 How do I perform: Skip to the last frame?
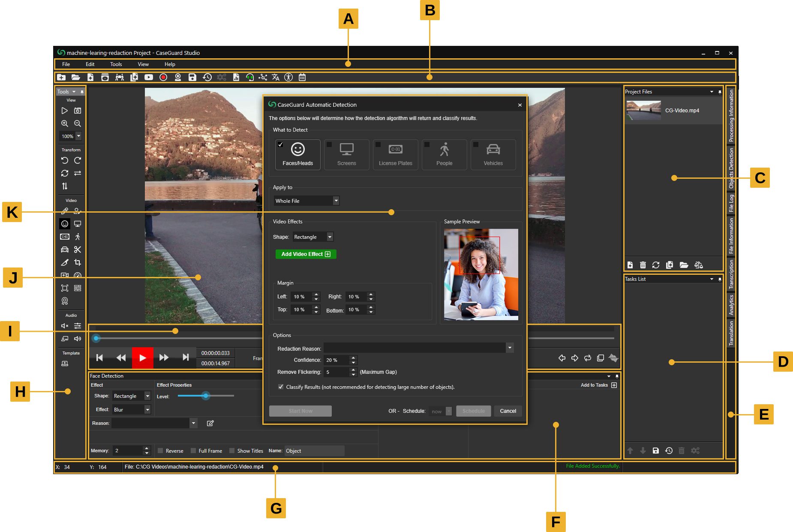pyautogui.click(x=185, y=358)
